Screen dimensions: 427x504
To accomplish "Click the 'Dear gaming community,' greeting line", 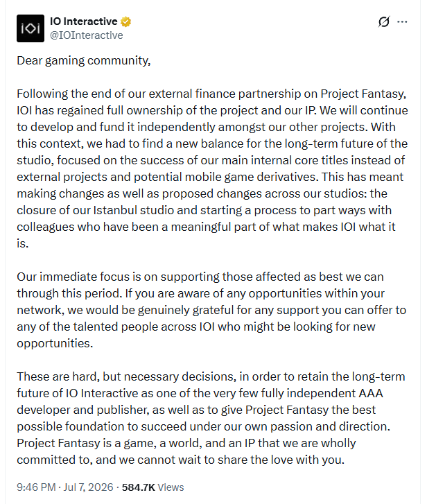I will point(84,60).
